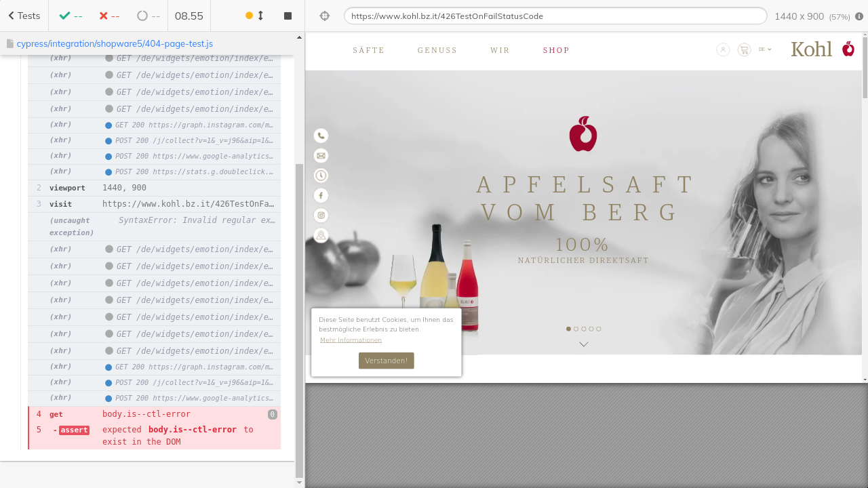
Task: Accept cookies with the Verstanden! button
Action: 386,361
